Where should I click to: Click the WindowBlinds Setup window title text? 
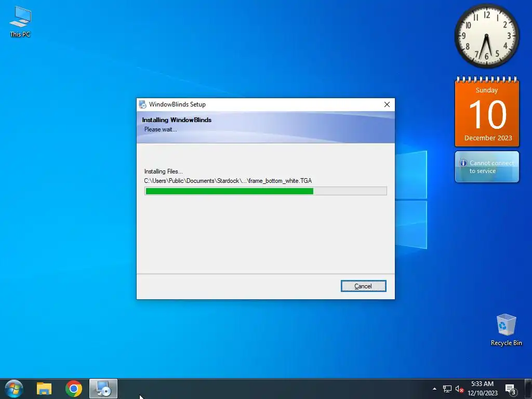177,104
